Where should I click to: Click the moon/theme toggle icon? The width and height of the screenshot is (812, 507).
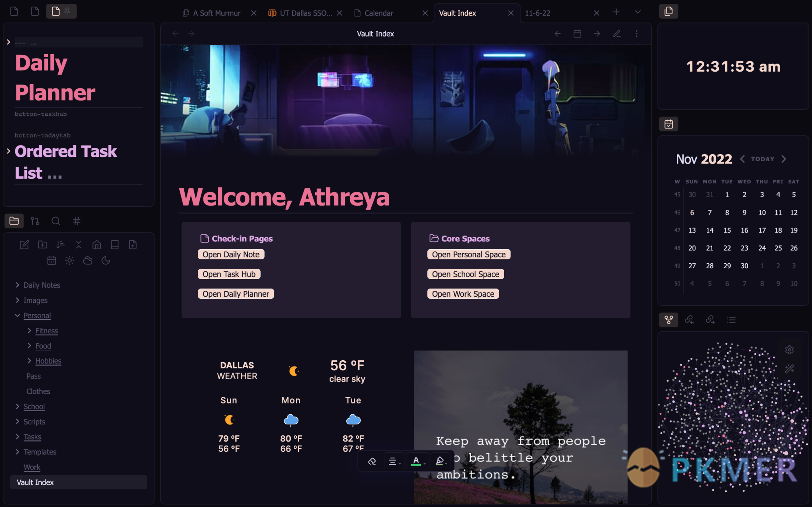[x=106, y=261]
